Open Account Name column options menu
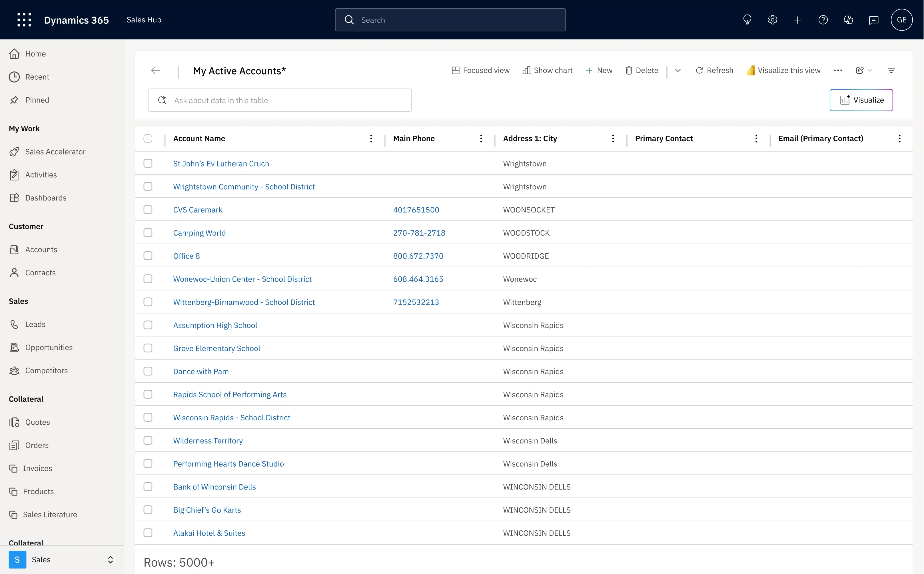Image resolution: width=924 pixels, height=574 pixels. [371, 139]
